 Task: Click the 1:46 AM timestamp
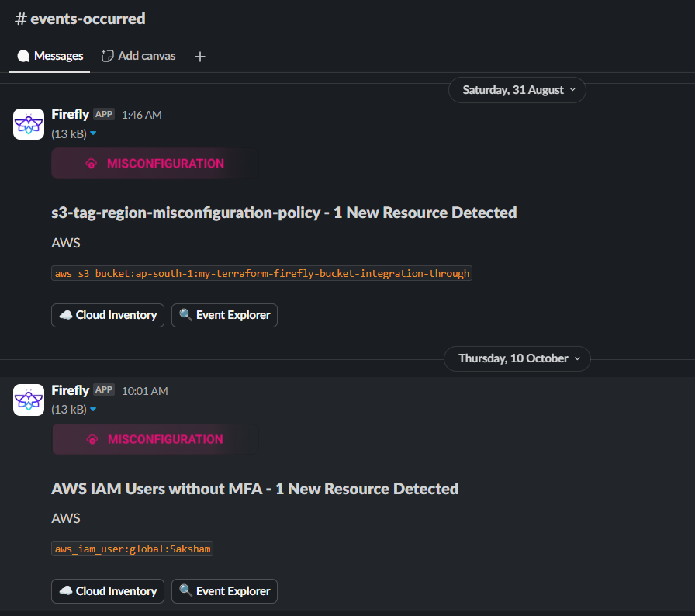142,116
